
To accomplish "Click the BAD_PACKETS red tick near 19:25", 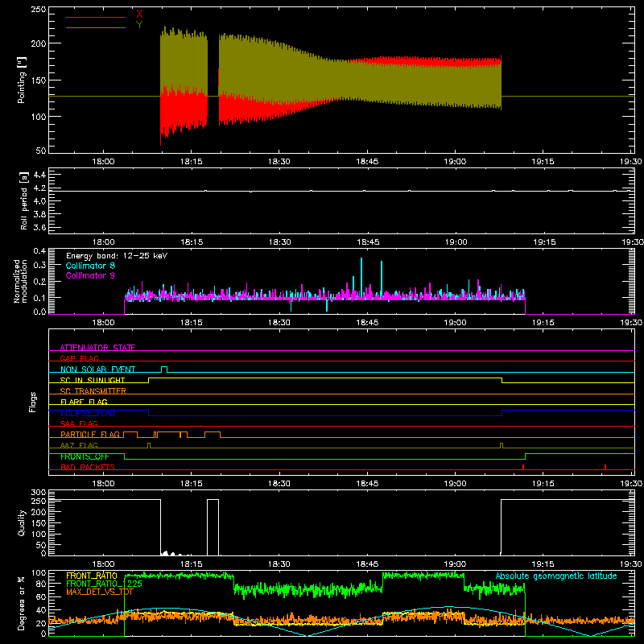I will click(x=605, y=467).
